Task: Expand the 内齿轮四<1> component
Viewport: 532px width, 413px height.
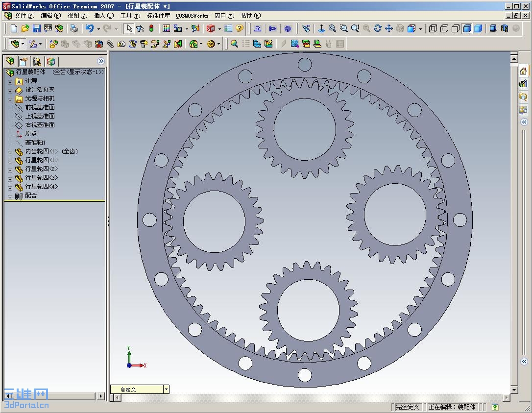Action: (x=10, y=153)
